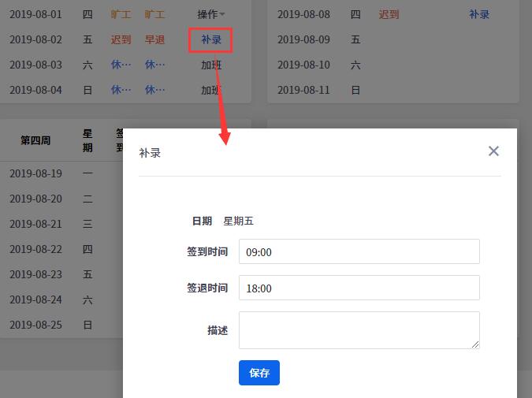This screenshot has height=398, width=532.
Task: Select the 迟到 status on 2019-08-02
Action: 121,39
